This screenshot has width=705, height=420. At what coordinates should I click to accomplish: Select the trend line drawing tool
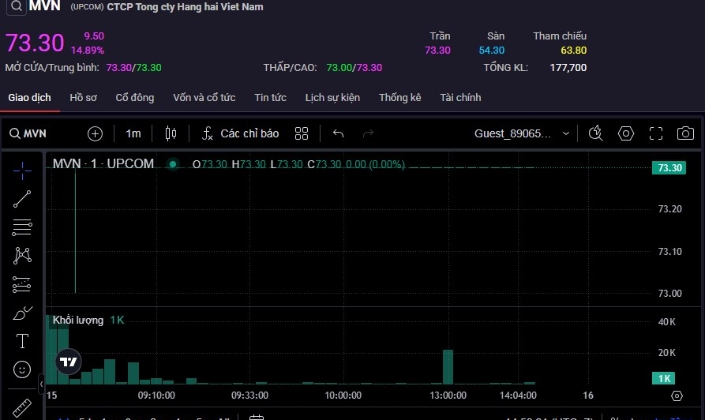(22, 199)
